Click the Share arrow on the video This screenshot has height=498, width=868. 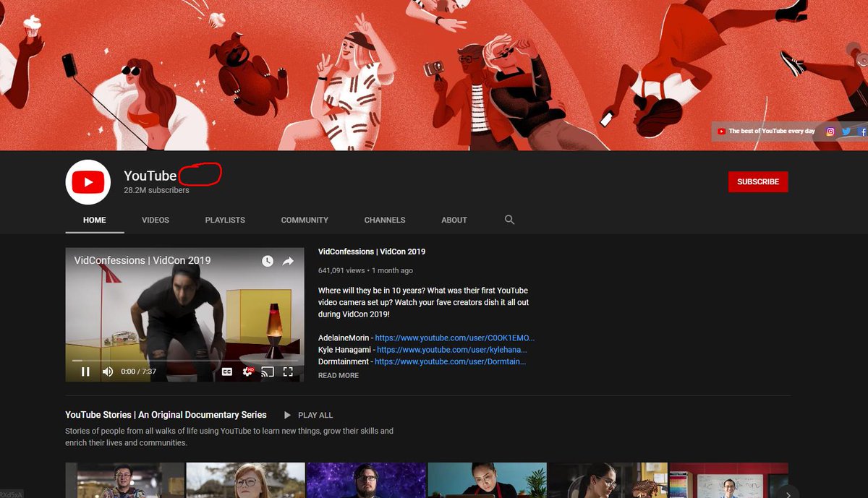coord(288,261)
